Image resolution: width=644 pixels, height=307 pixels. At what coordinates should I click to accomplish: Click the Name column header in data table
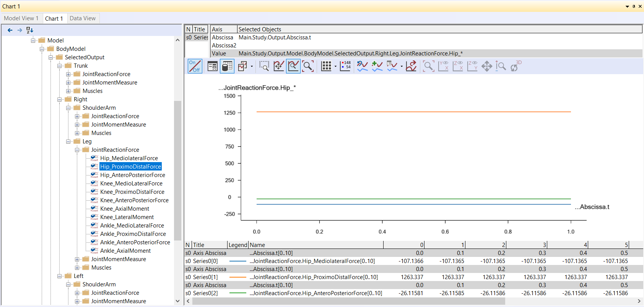point(316,245)
